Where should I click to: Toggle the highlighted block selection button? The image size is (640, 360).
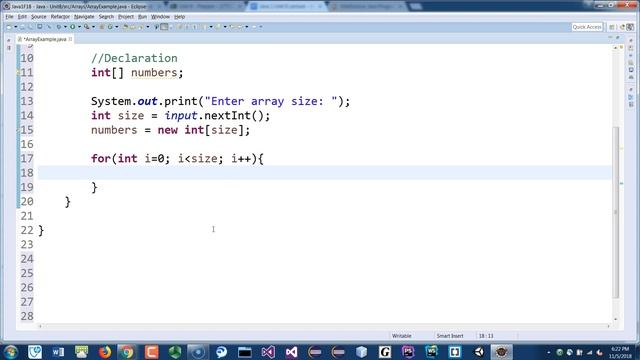click(164, 27)
